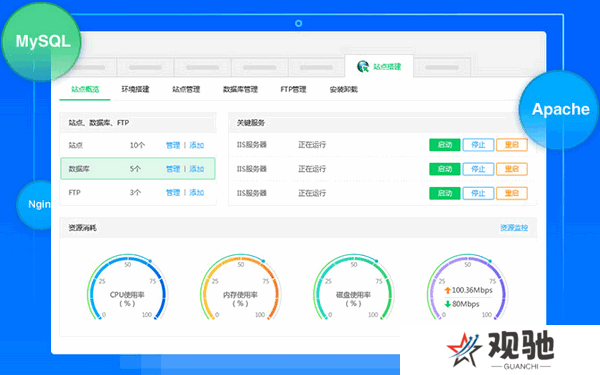
Task: Switch to the 站点概览 tab
Action: point(85,90)
